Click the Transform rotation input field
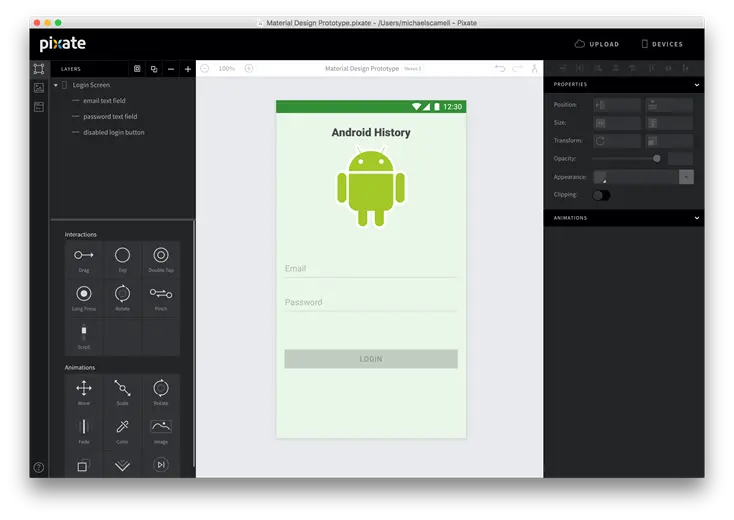Viewport: 734px width, 520px height. point(617,141)
